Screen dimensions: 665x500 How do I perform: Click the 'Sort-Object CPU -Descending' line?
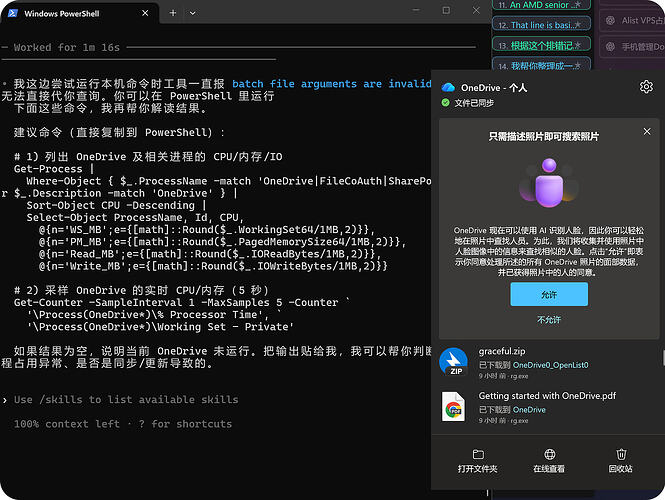point(117,205)
